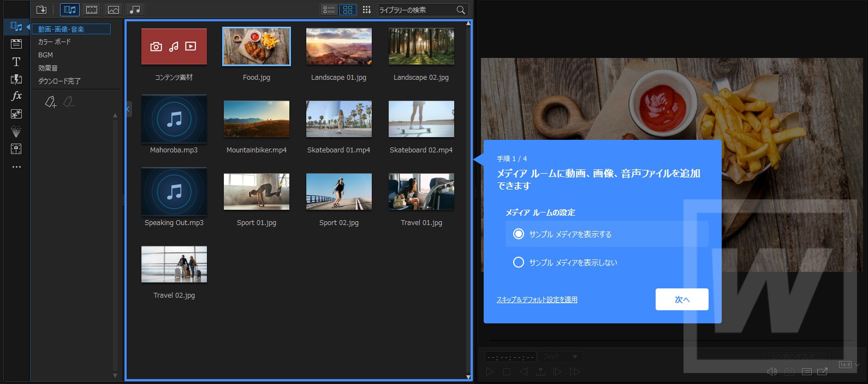The width and height of the screenshot is (868, 384).
Task: Click the 次へ button
Action: pyautogui.click(x=682, y=299)
